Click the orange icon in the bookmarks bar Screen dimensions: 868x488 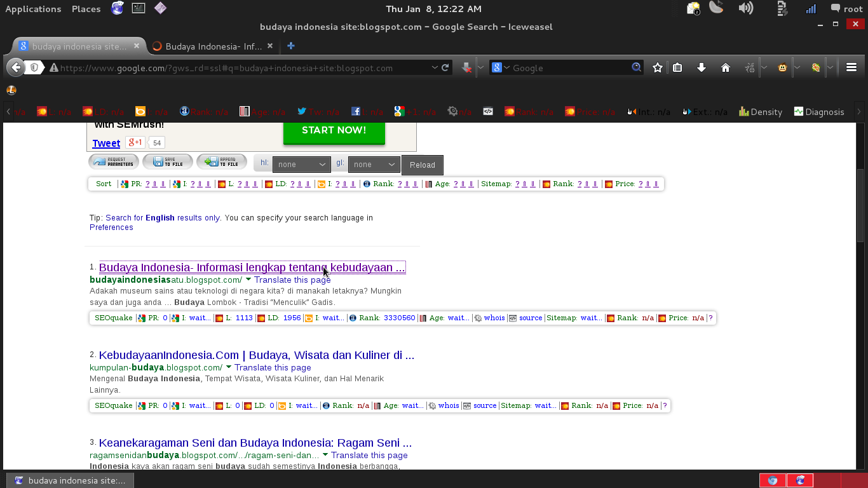[11, 90]
